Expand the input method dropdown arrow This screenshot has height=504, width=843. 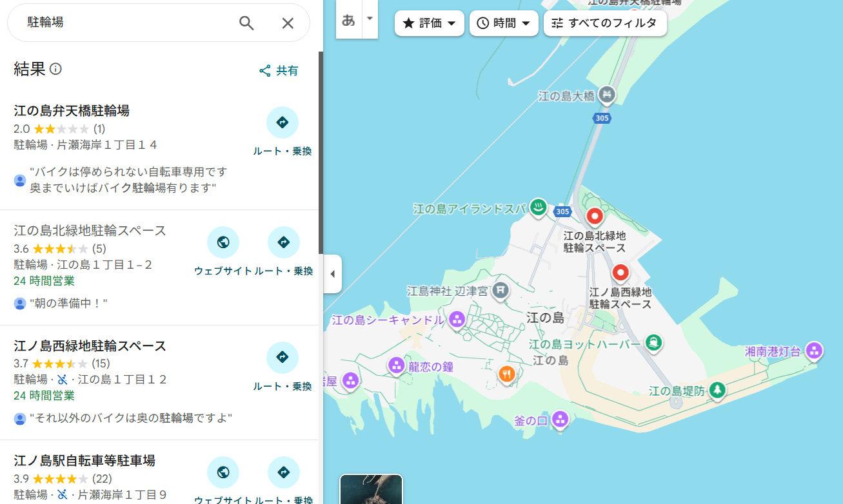(x=370, y=18)
